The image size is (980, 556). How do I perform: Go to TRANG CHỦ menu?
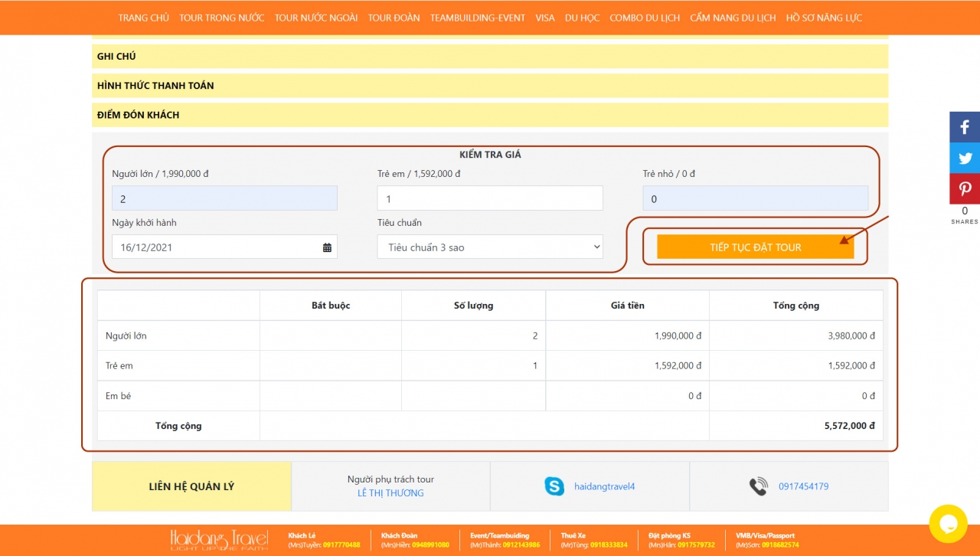[144, 18]
